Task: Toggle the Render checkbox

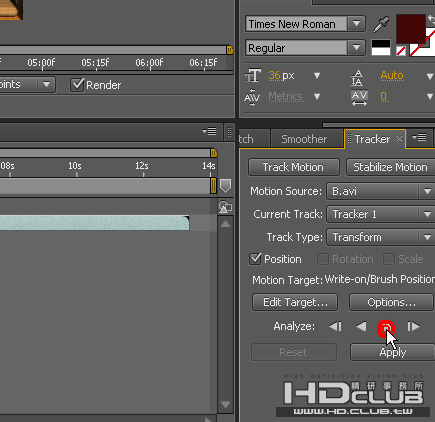Action: coord(77,85)
